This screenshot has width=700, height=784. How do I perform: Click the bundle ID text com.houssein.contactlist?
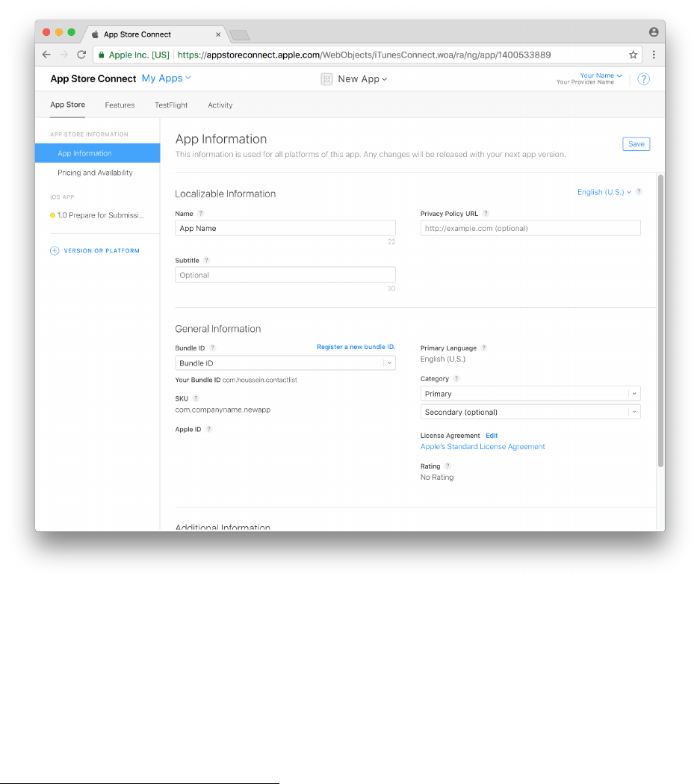click(x=260, y=380)
